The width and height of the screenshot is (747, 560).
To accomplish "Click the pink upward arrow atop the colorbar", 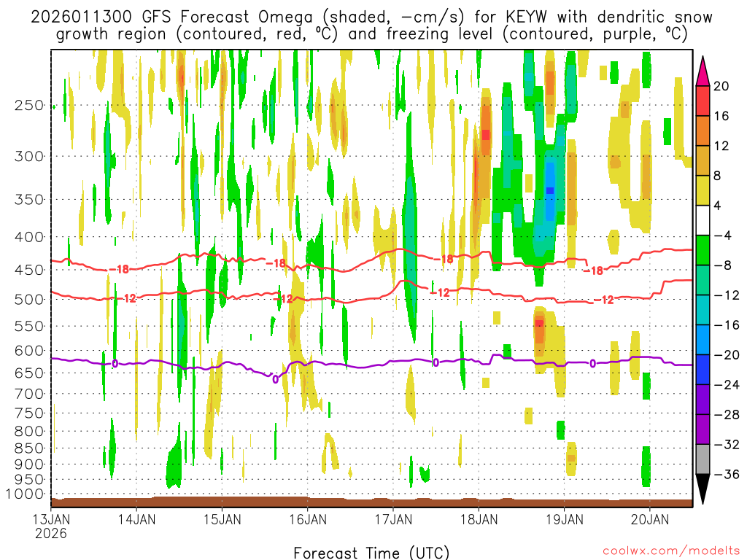I will (x=703, y=71).
